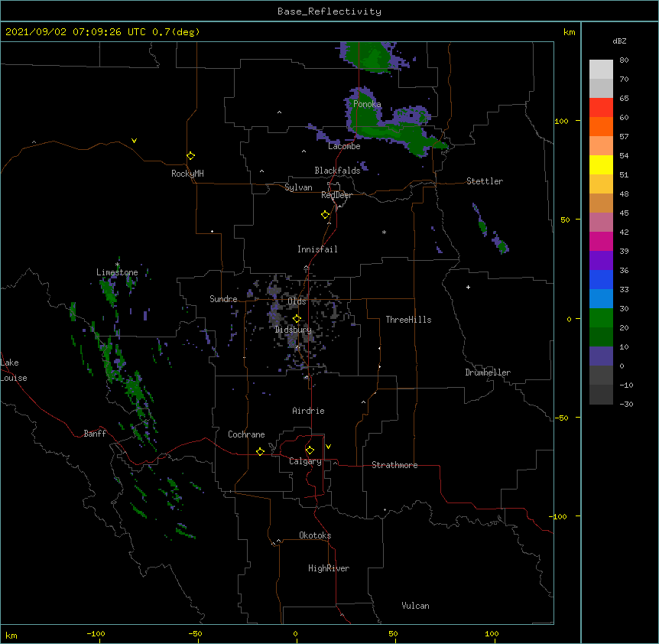Click the Olds town label
This screenshot has width=659, height=644.
click(297, 301)
